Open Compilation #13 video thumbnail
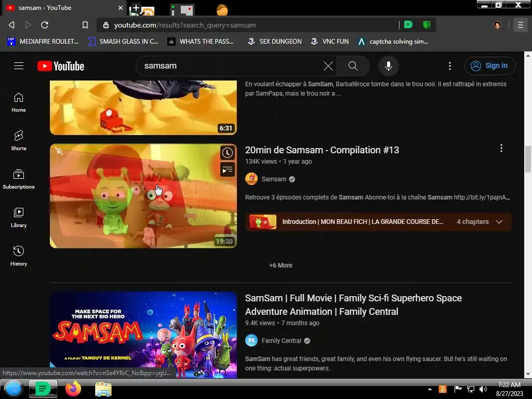Screen dimensions: 532x399 tap(143, 196)
